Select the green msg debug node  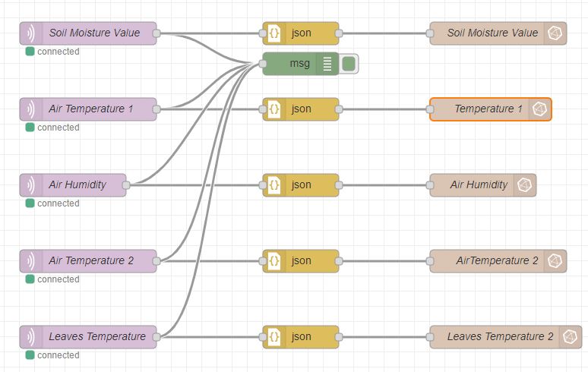point(295,64)
